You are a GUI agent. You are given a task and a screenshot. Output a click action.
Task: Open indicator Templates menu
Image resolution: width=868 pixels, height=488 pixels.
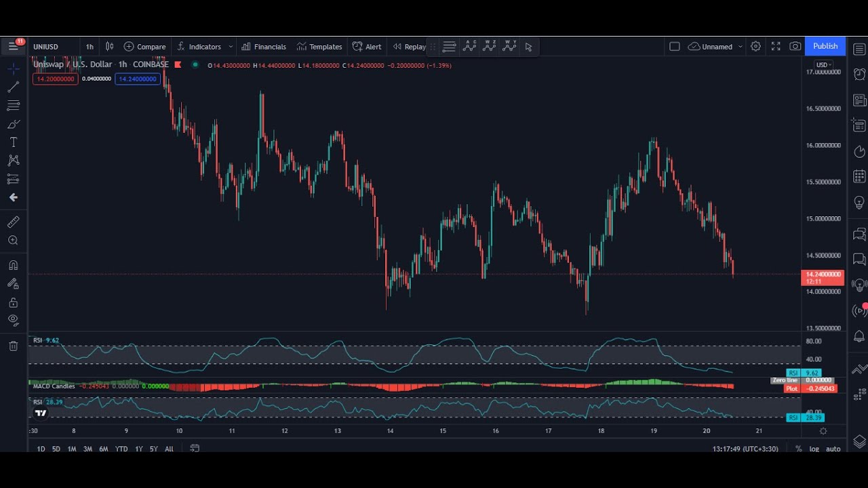click(x=319, y=46)
